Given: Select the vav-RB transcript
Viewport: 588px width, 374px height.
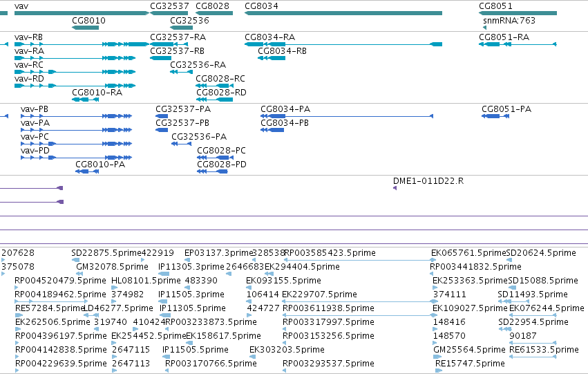Looking at the screenshot, I should coord(82,44).
